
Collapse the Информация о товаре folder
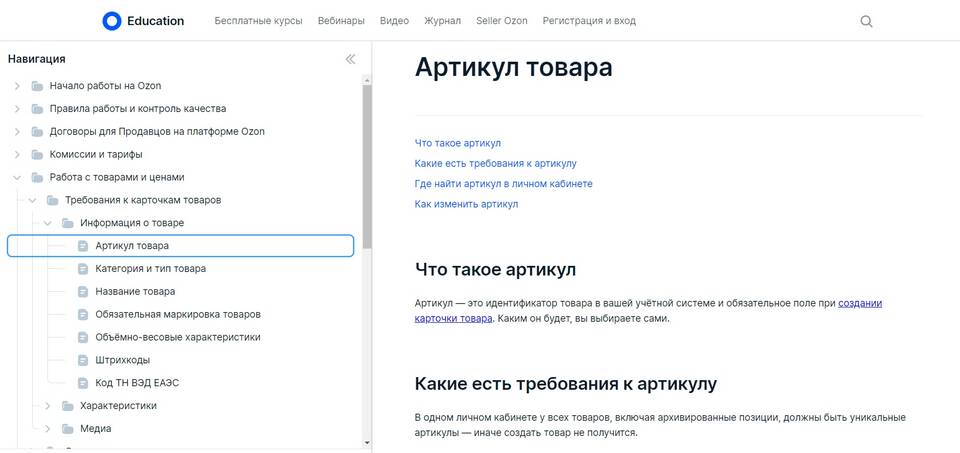pos(48,223)
